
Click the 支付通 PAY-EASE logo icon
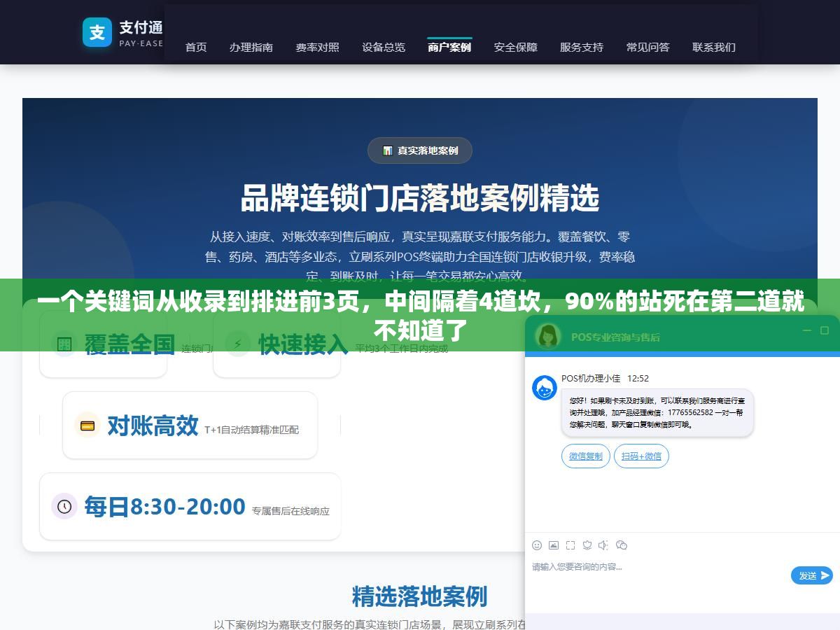97,32
